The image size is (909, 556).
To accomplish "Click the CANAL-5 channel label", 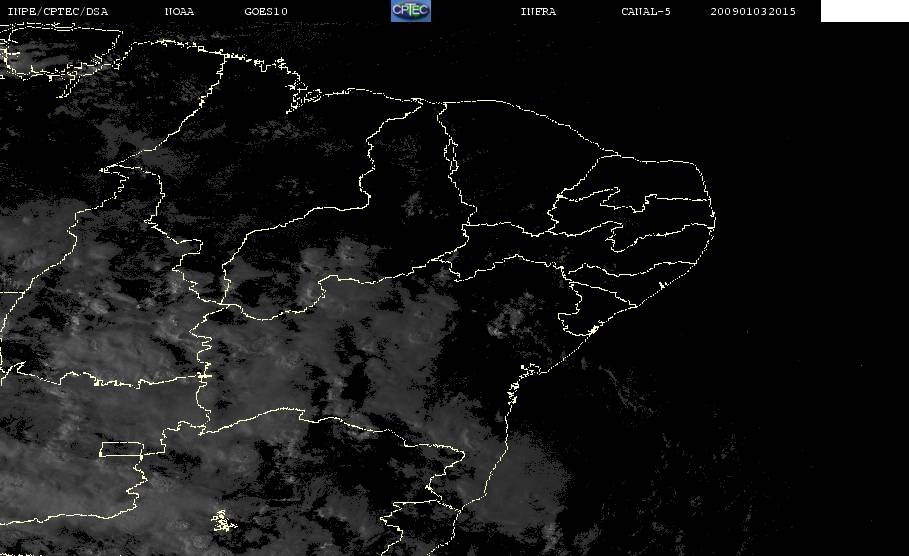I will [646, 11].
